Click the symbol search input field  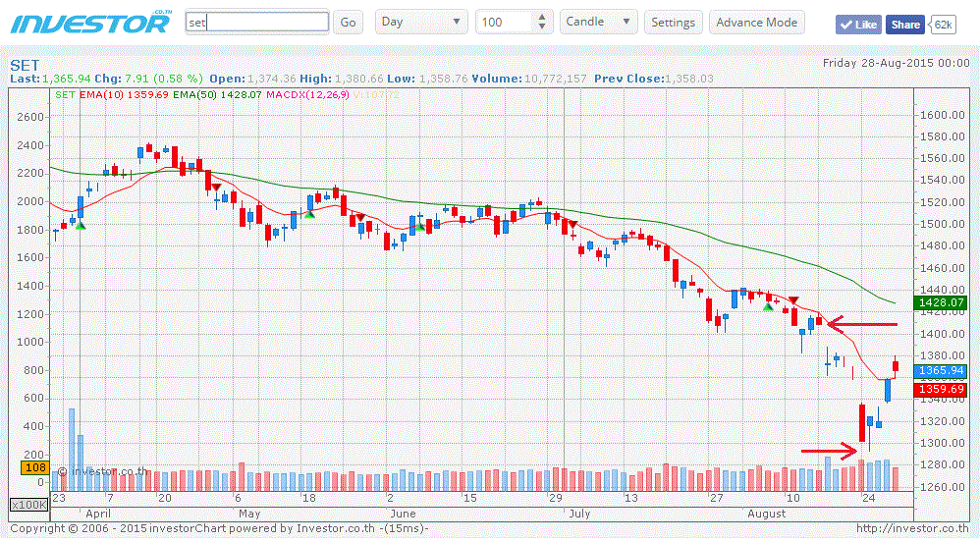[257, 22]
